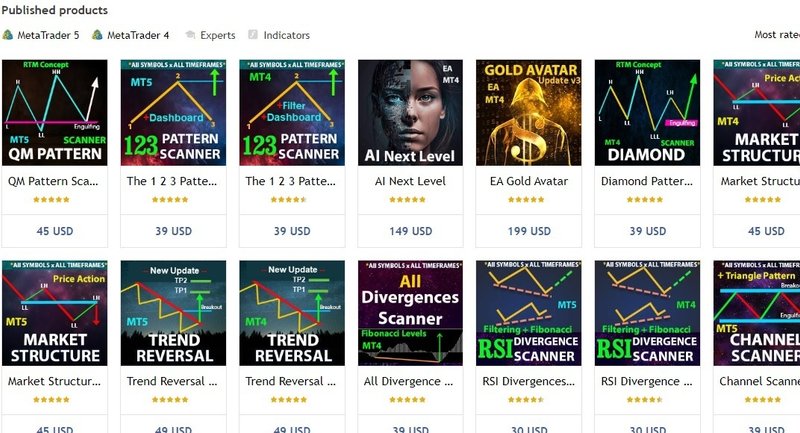Viewport: 800px width, 433px height.
Task: Open the All Divergences Scanner thumbnail
Action: pos(410,313)
